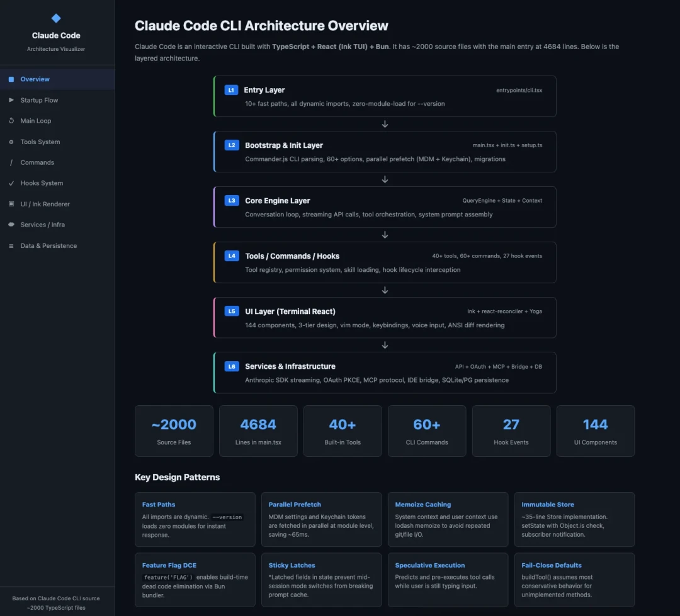Open the Main Loop page

(x=57, y=121)
